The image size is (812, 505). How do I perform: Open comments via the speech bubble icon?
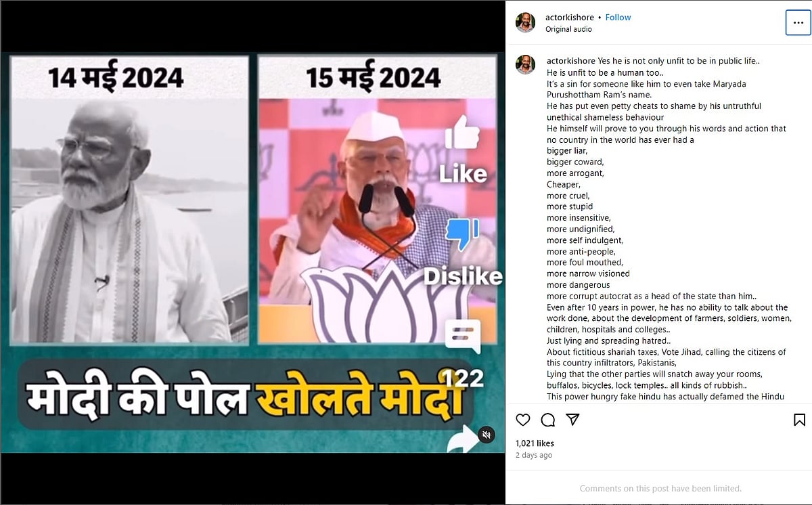pos(548,420)
